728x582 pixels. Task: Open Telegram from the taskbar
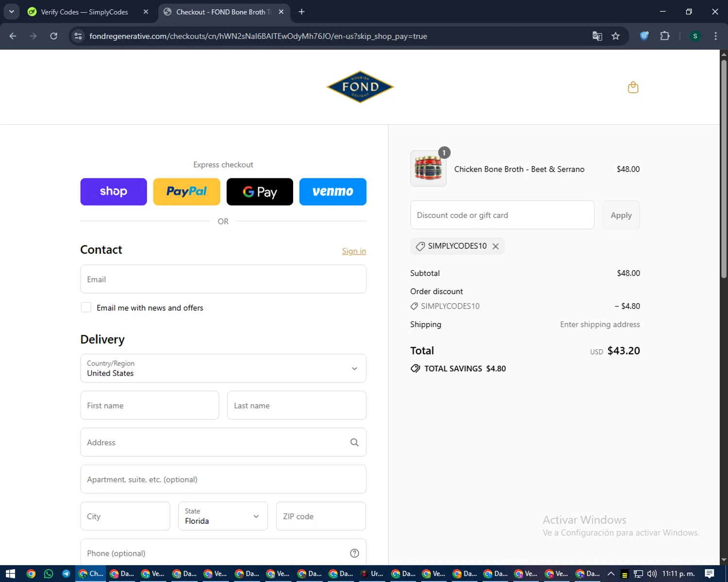click(x=66, y=574)
